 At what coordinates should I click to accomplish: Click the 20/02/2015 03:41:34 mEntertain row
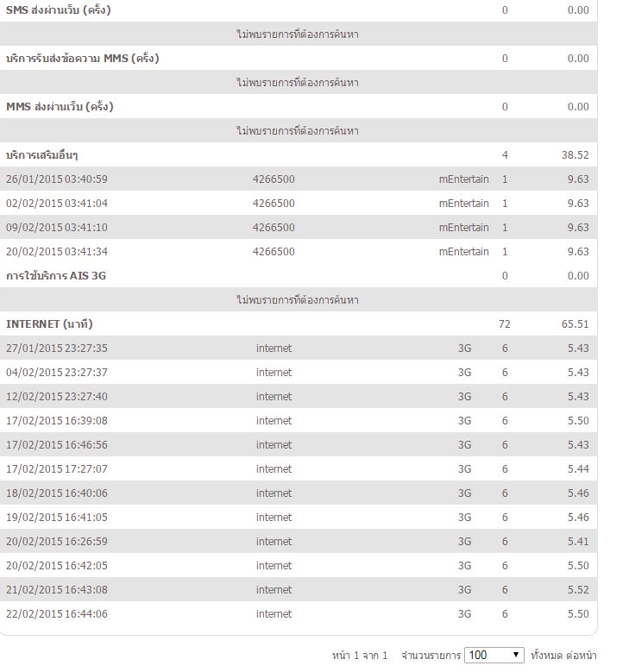pyautogui.click(x=299, y=251)
